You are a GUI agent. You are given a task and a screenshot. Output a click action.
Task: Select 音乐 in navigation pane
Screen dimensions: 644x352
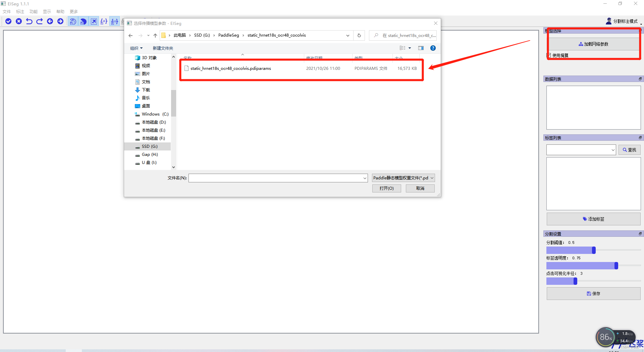(x=146, y=98)
